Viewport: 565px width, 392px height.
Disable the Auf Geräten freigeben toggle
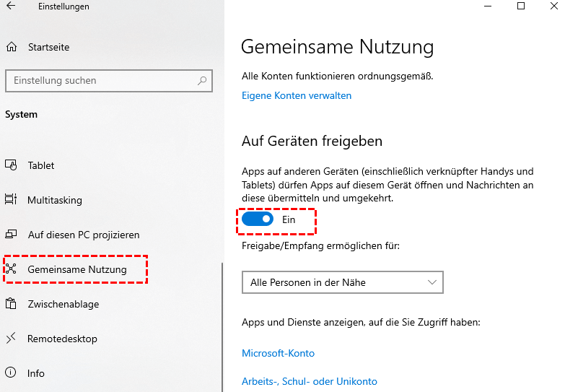click(x=258, y=219)
